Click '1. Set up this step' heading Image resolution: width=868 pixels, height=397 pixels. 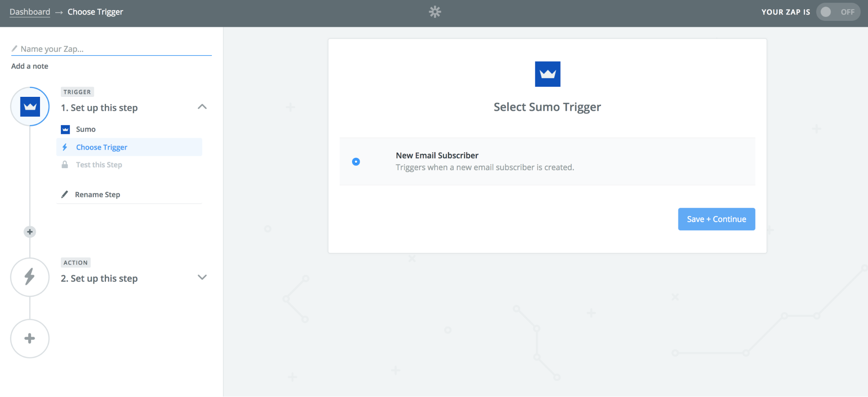[x=99, y=108]
